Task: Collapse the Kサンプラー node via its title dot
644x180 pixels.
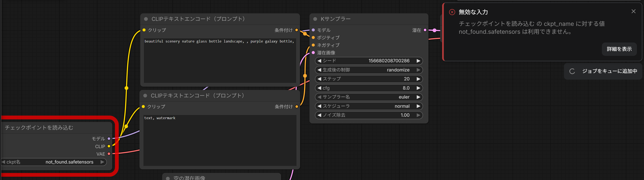Action: [x=315, y=19]
